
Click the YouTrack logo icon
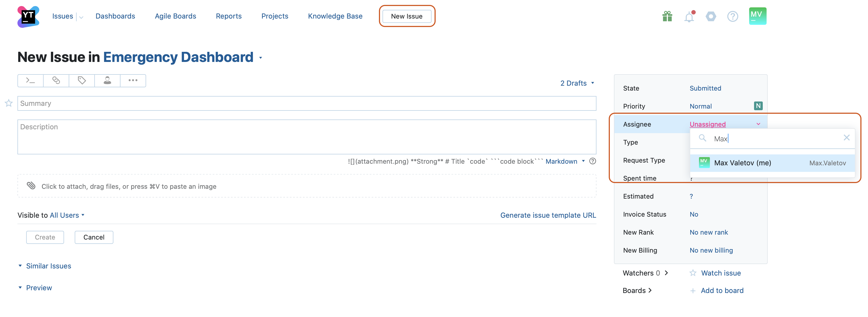[x=28, y=17]
